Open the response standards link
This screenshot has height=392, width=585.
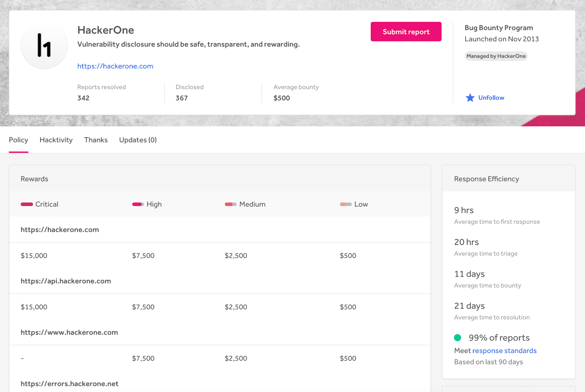click(x=504, y=351)
